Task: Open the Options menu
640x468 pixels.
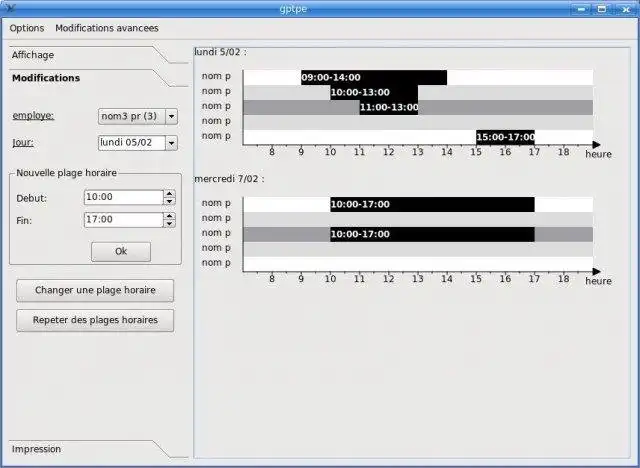Action: pyautogui.click(x=27, y=28)
